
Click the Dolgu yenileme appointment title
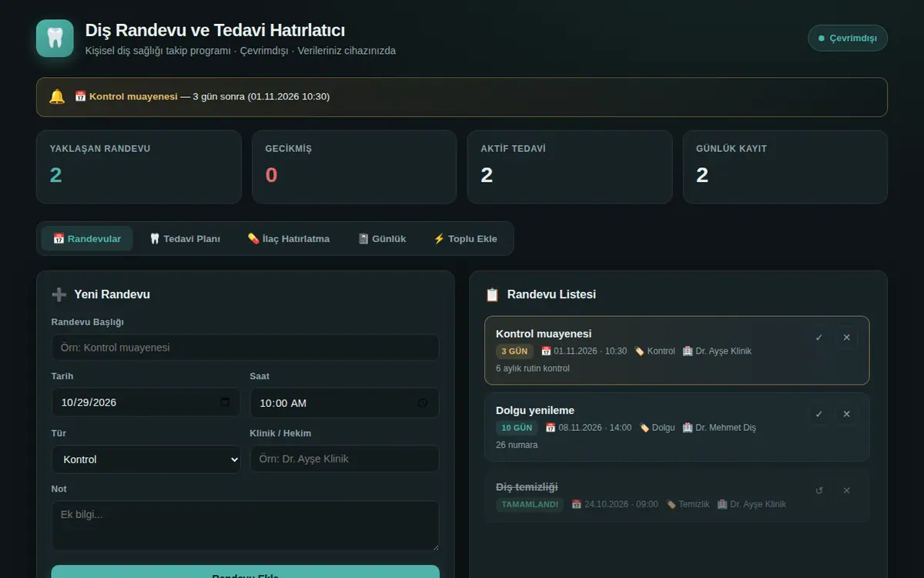click(535, 410)
